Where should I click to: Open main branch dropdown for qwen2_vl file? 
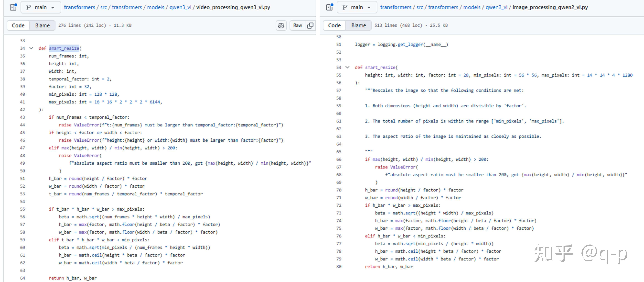(357, 7)
